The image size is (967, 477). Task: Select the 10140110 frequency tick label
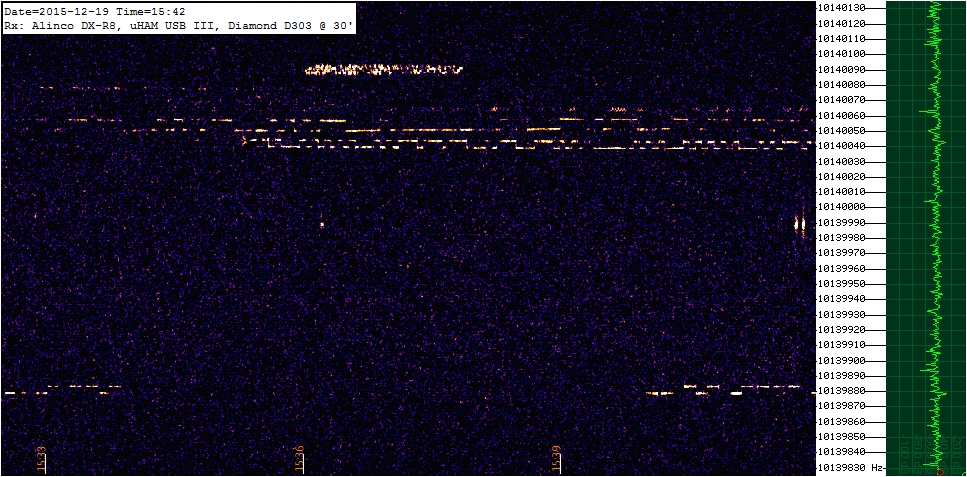pyautogui.click(x=843, y=39)
